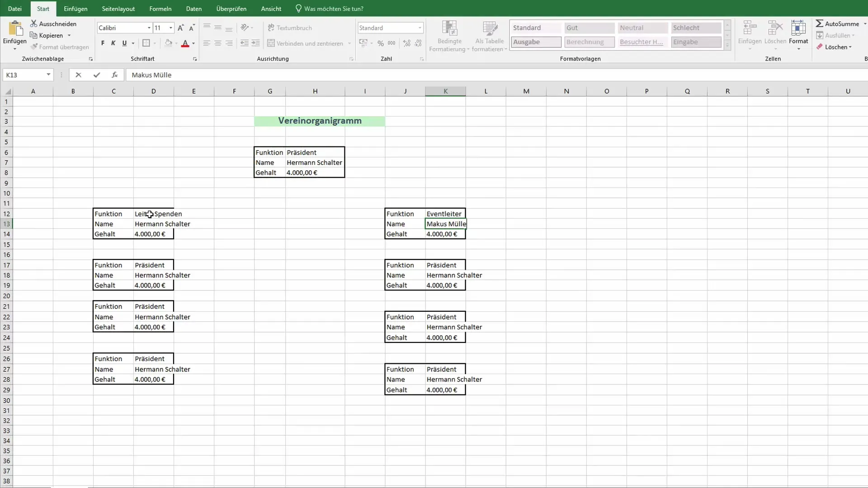
Task: Apply the Ausgabe cell style
Action: (536, 42)
